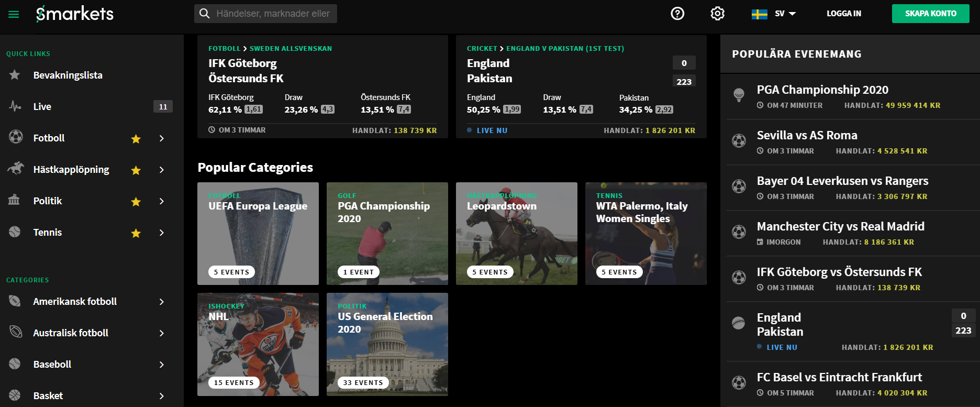
Task: Open the SV language dropdown
Action: (x=785, y=14)
